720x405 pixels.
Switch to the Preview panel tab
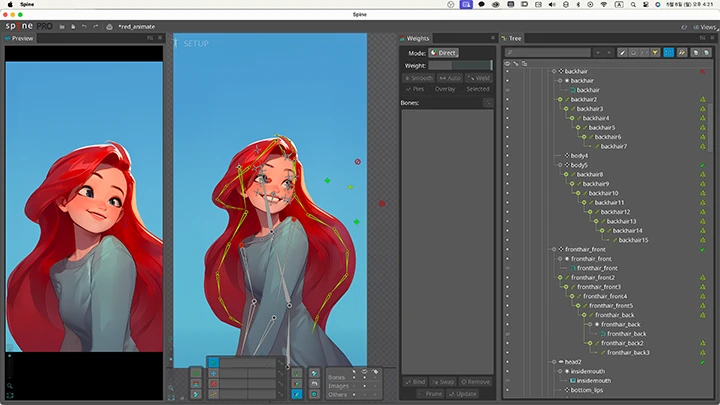(x=19, y=38)
